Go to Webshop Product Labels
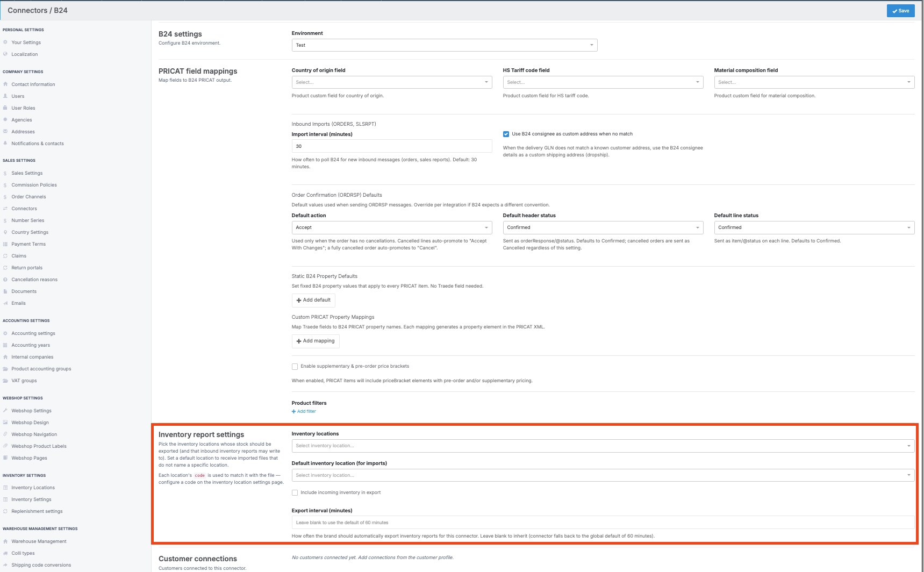The image size is (924, 572). point(39,446)
